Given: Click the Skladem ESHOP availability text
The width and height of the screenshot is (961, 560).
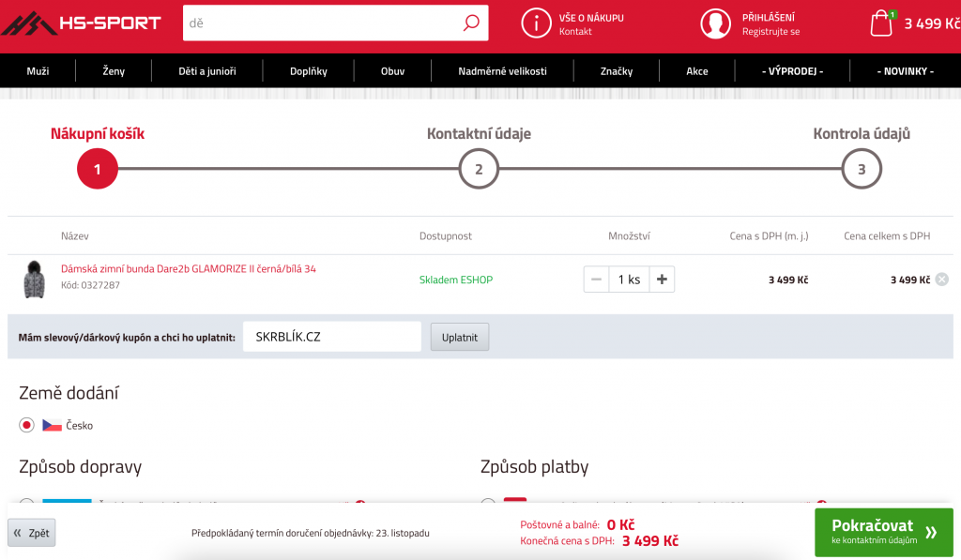Looking at the screenshot, I should coord(456,280).
